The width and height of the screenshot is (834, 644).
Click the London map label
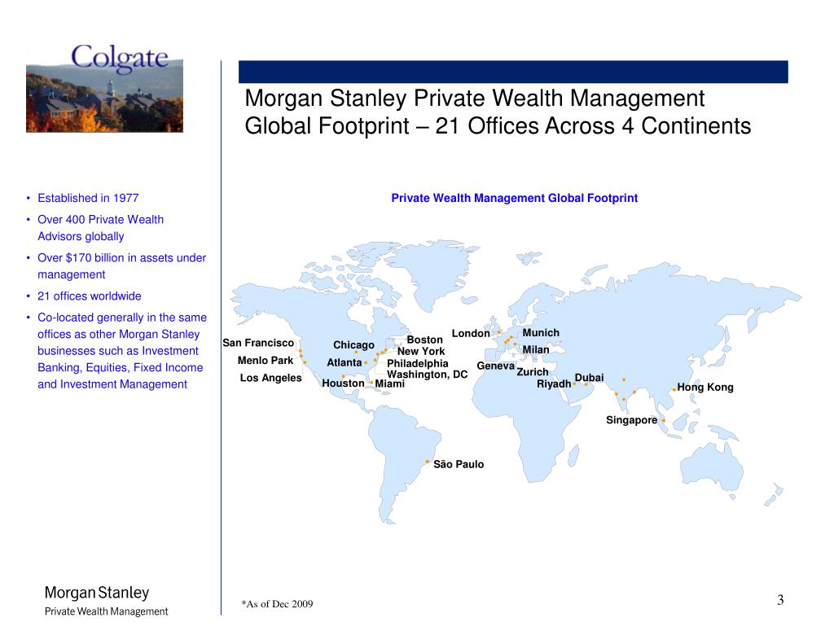point(471,334)
